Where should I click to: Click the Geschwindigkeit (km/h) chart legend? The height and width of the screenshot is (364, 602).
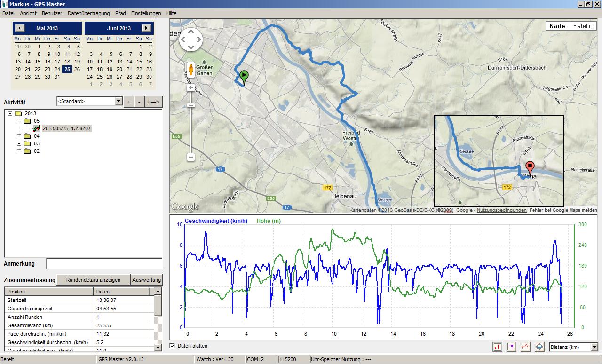(216, 221)
